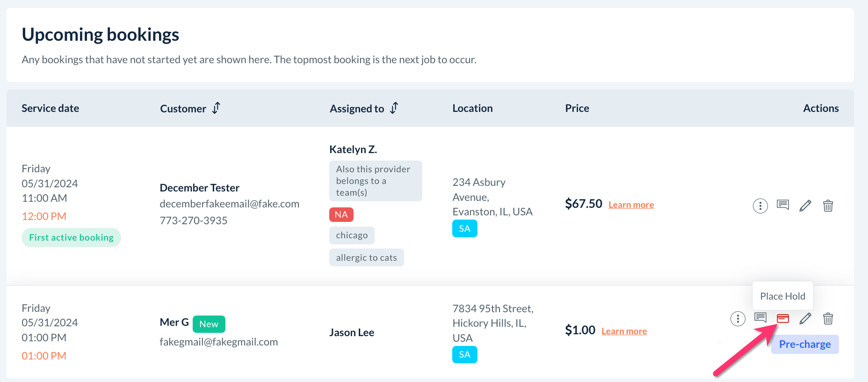
Task: Open more options for Mer G booking
Action: pyautogui.click(x=738, y=319)
